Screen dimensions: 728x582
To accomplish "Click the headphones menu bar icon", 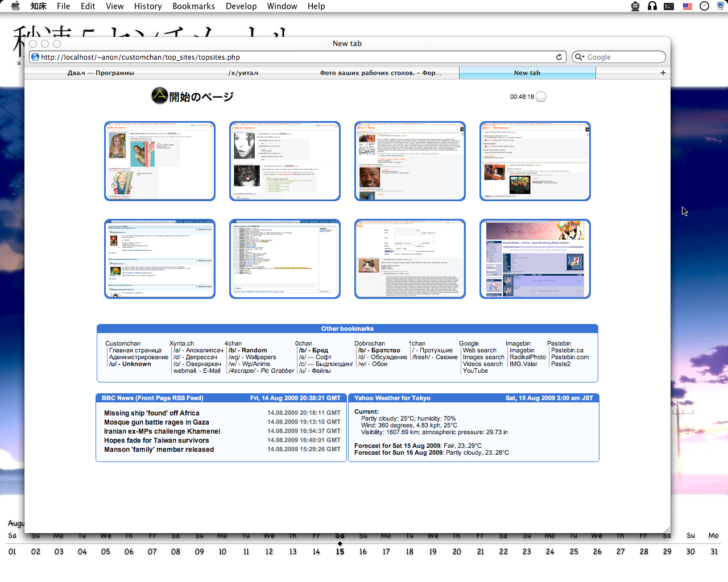I will point(652,6).
